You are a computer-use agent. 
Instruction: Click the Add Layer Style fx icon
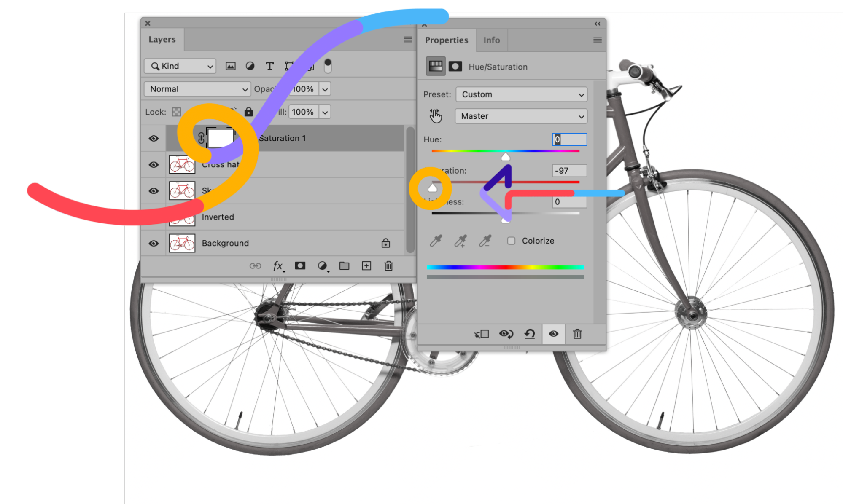279,266
